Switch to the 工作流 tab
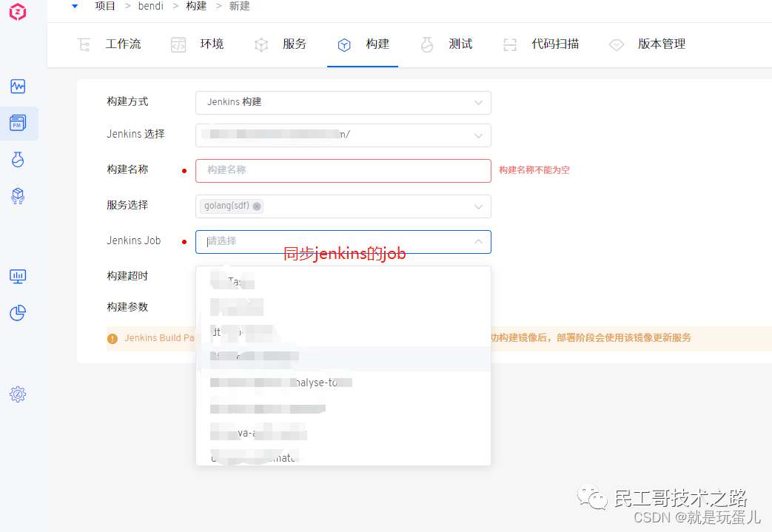The width and height of the screenshot is (772, 532). (110, 44)
